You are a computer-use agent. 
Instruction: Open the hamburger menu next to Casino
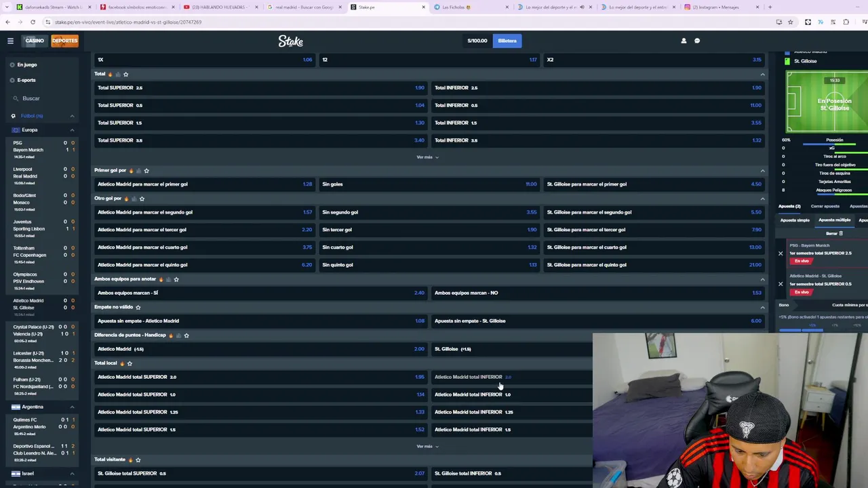(x=10, y=41)
